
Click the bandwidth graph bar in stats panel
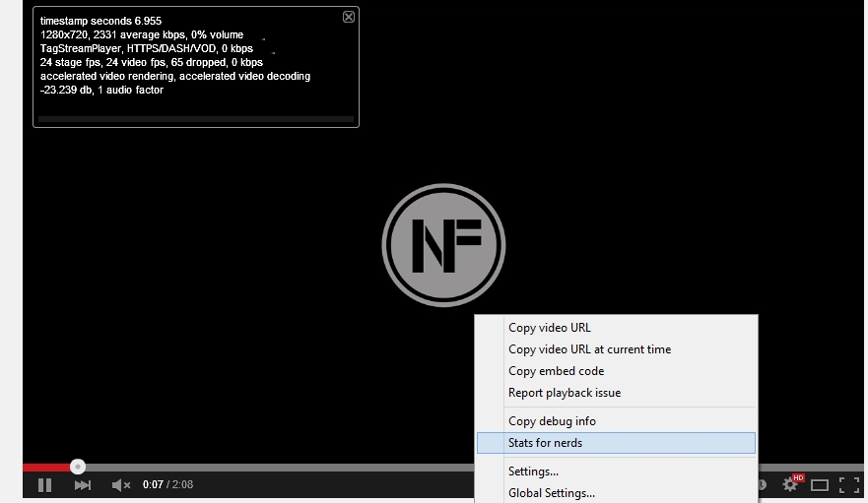[x=196, y=119]
